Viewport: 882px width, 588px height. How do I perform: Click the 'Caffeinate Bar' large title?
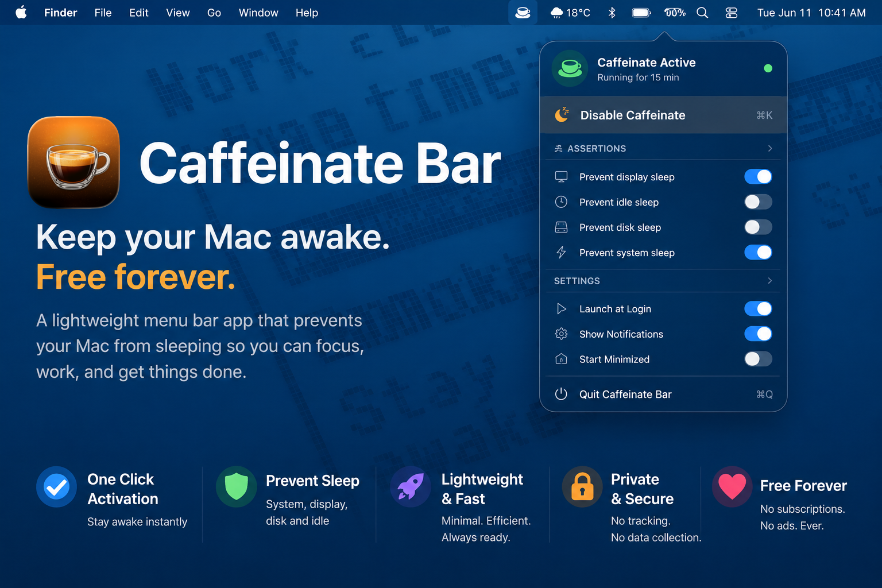pos(320,164)
